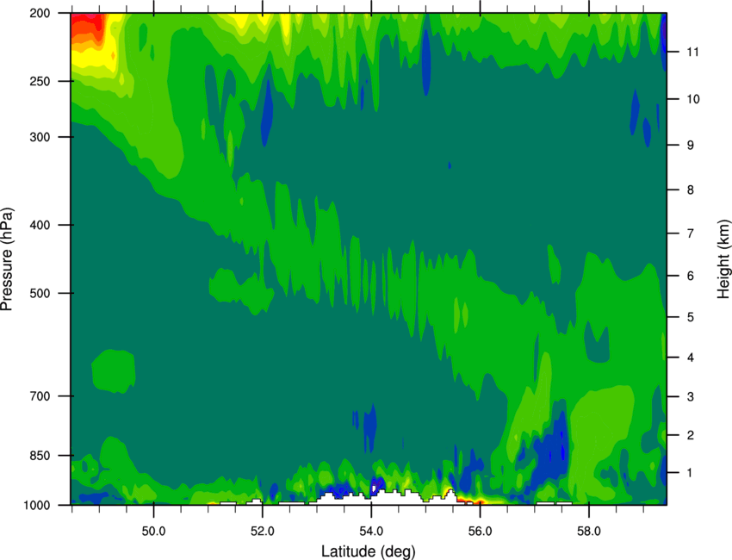Click the 52.0 latitude tick label
The height and width of the screenshot is (560, 732).
pos(263,531)
